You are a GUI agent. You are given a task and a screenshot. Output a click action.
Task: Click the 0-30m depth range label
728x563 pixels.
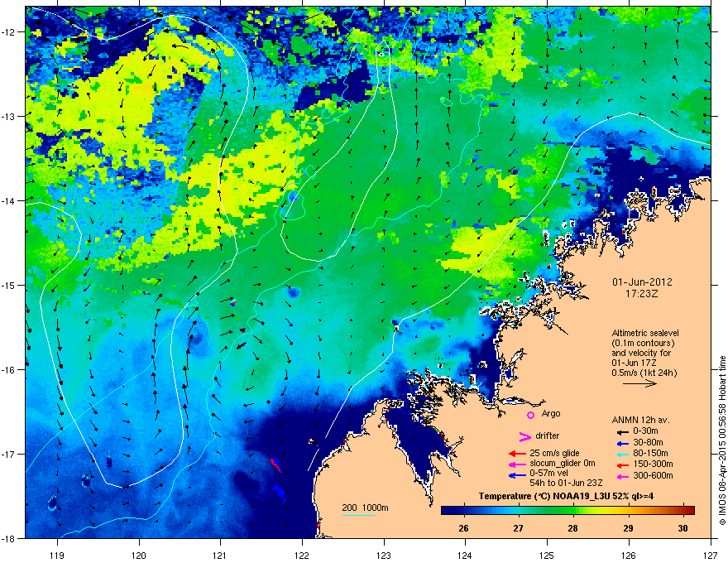[645, 431]
